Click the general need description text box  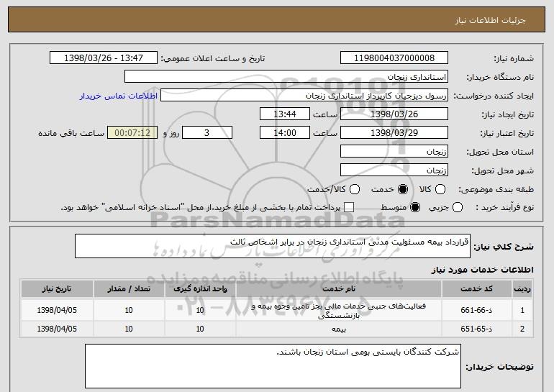pos(273,246)
